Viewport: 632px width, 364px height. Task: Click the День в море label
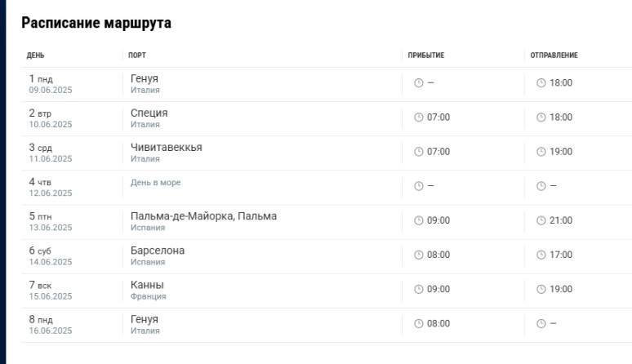click(156, 183)
